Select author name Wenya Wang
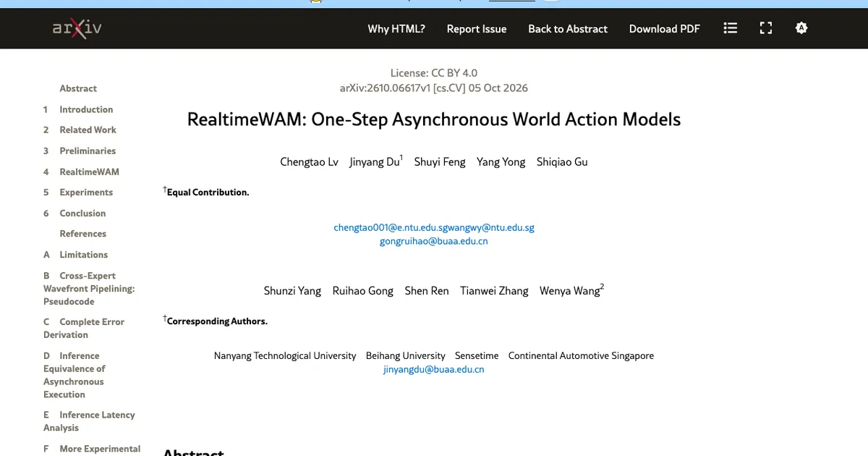 click(569, 291)
